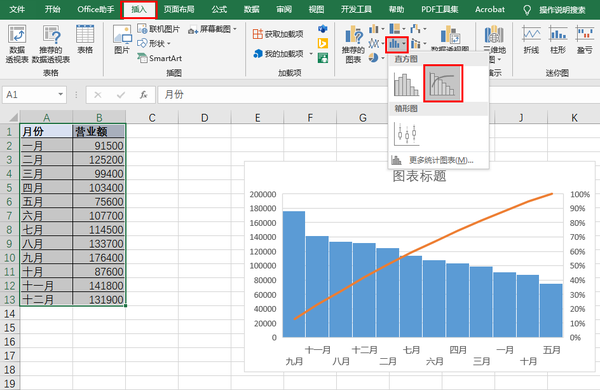Select cell B1 header 营业额
The width and height of the screenshot is (600, 390).
coord(99,132)
